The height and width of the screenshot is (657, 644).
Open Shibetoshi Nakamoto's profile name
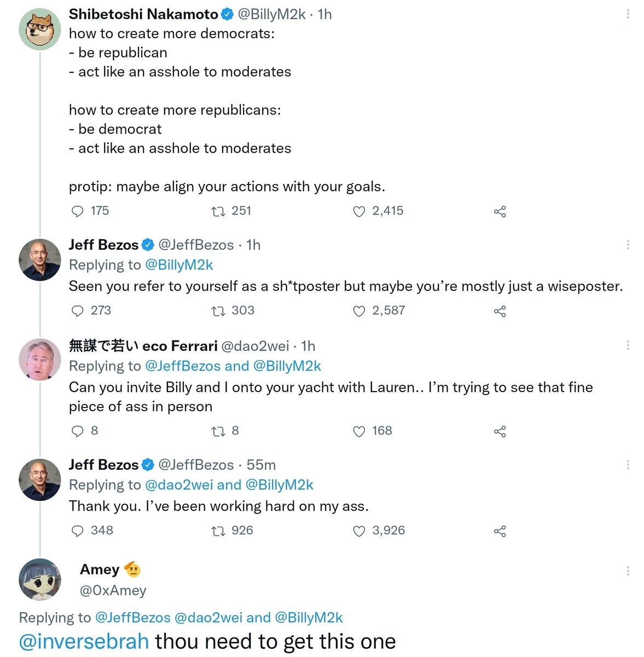[143, 14]
